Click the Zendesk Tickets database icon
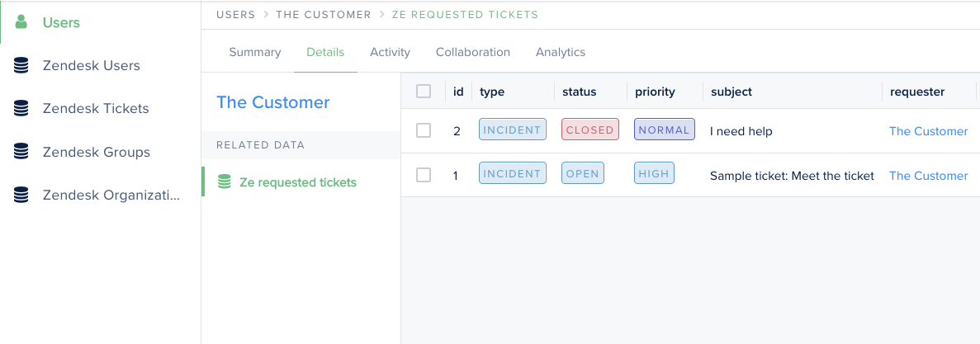 point(21,109)
